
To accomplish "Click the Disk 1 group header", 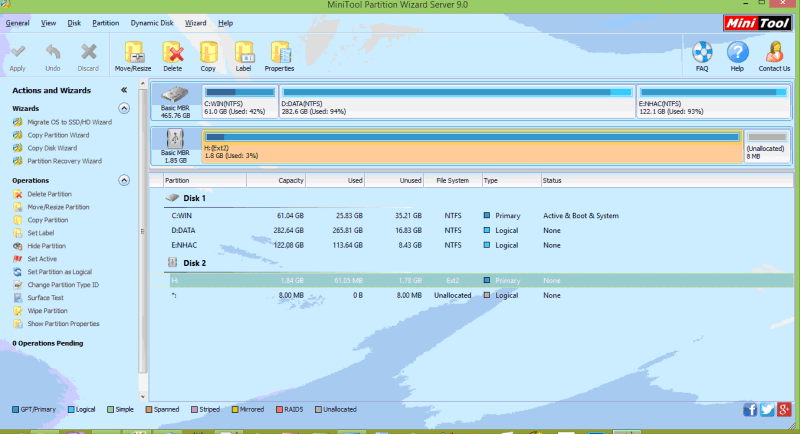I will 194,198.
